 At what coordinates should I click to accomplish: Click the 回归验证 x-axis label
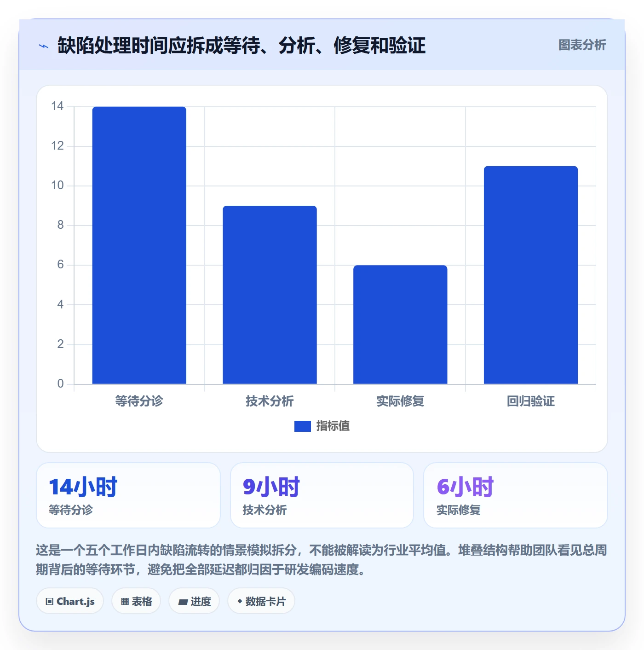[531, 401]
